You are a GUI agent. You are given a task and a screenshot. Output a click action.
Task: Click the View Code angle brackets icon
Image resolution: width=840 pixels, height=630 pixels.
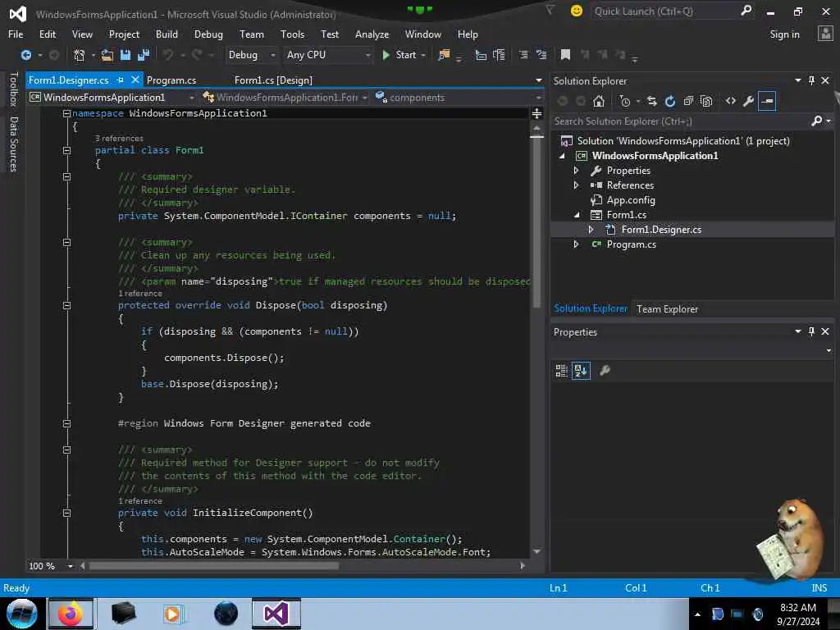pyautogui.click(x=731, y=101)
